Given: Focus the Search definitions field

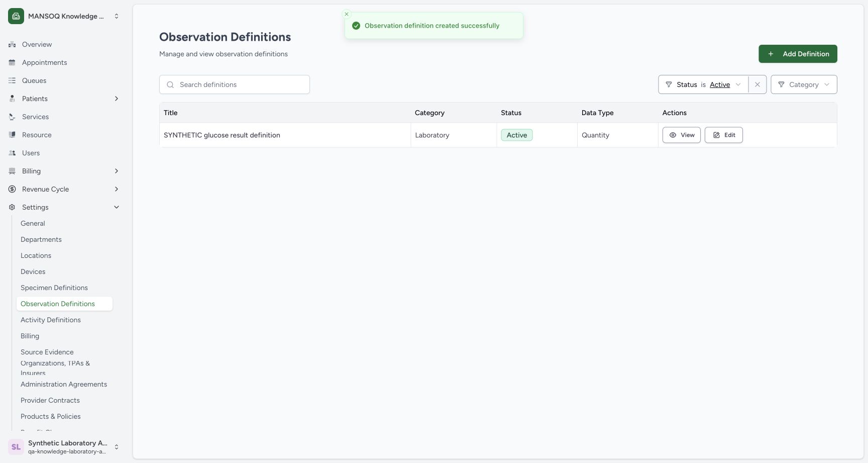Looking at the screenshot, I should (235, 84).
